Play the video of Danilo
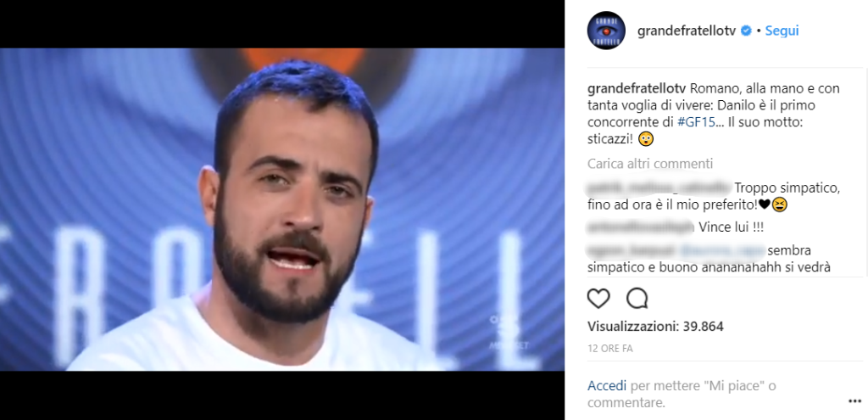868x420 pixels. point(282,210)
